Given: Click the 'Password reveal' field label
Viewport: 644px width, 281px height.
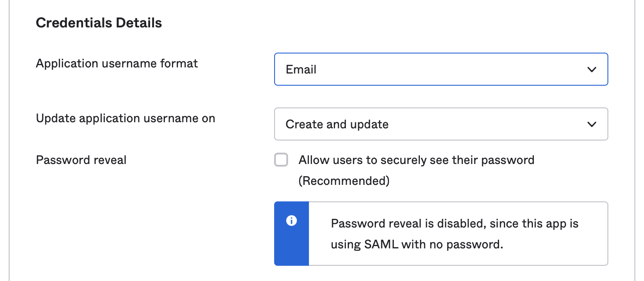Looking at the screenshot, I should (x=81, y=160).
